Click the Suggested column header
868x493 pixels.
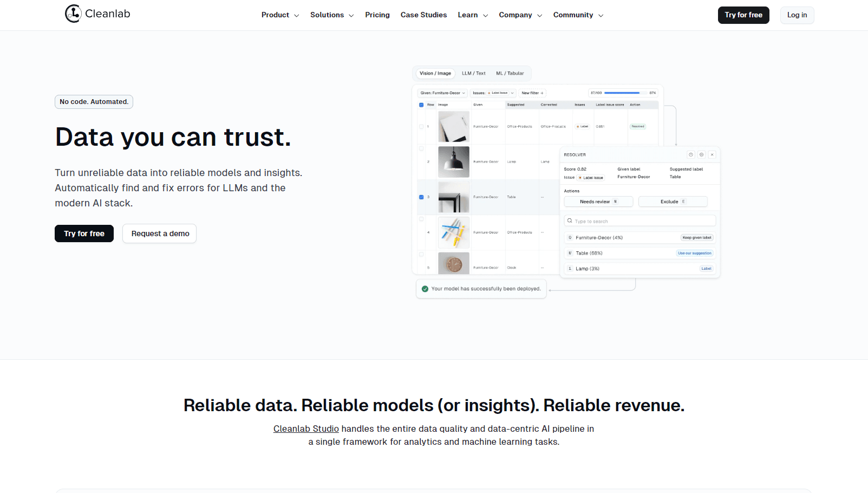(x=515, y=105)
